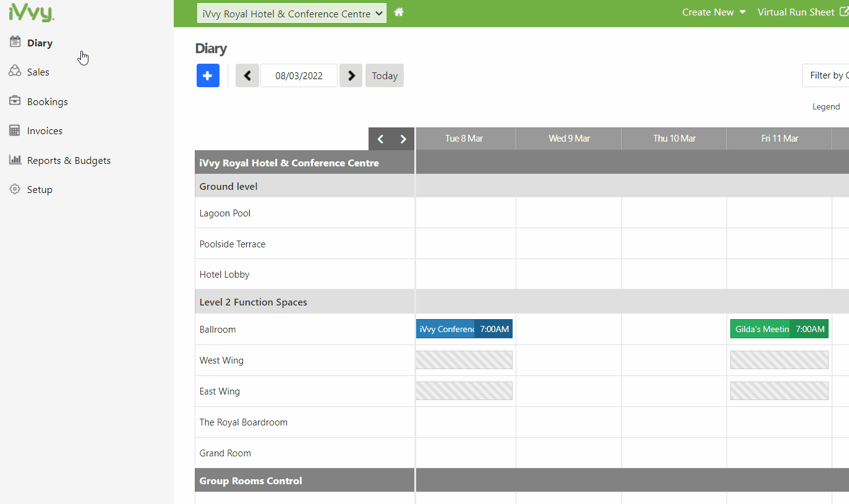The width and height of the screenshot is (849, 504).
Task: Click the home icon in the top bar
Action: (x=399, y=11)
